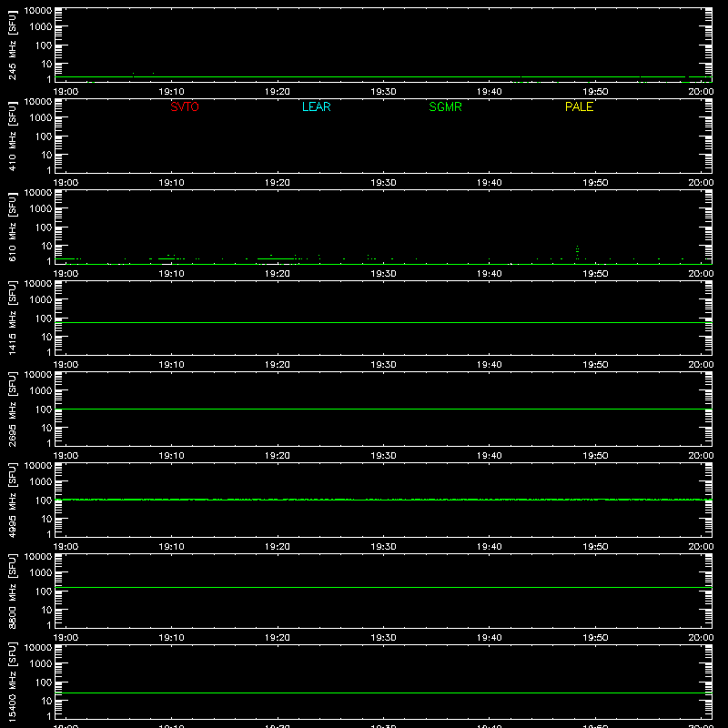Click the 1000 y-axis value on 410 MHz panel
The height and width of the screenshot is (728, 728).
(x=41, y=118)
